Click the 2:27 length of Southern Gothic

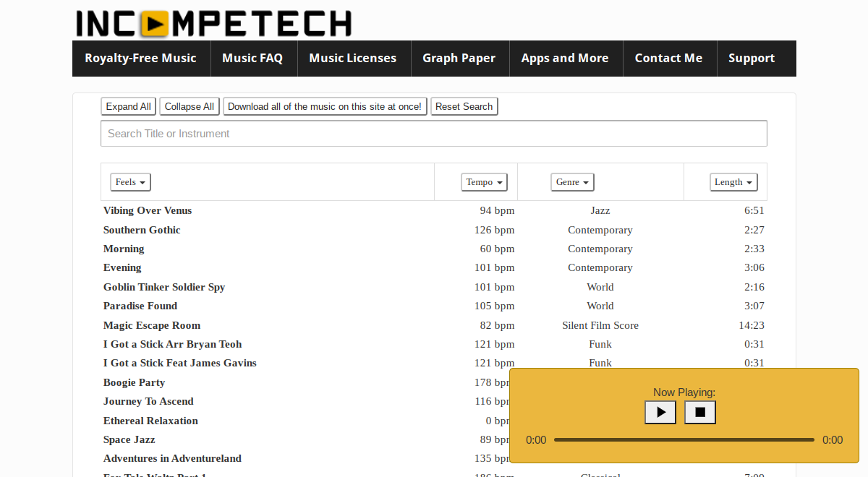pyautogui.click(x=754, y=230)
